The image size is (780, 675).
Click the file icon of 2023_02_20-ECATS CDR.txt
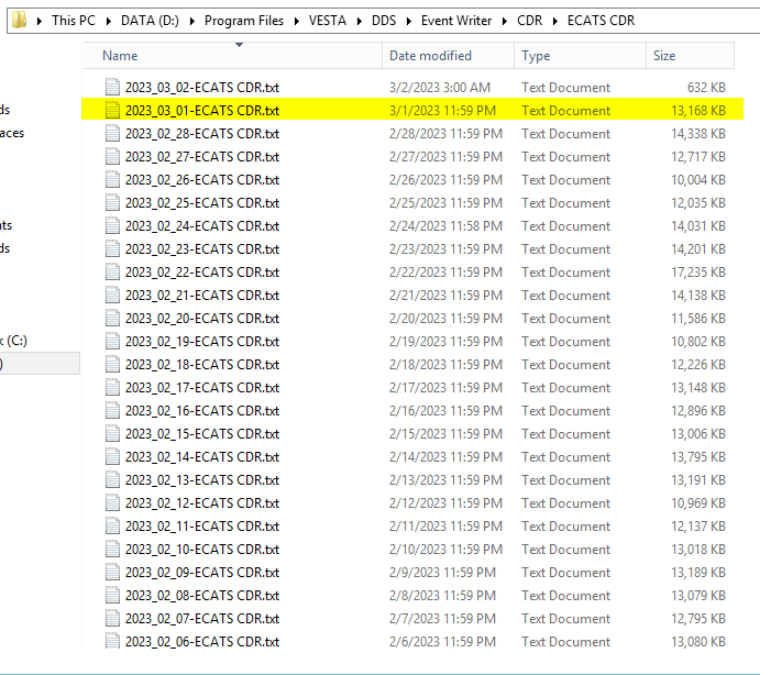[x=112, y=318]
